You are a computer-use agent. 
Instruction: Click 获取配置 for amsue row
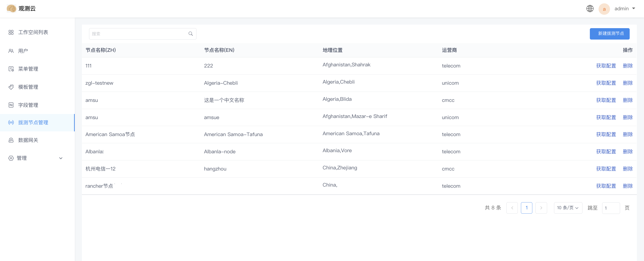point(606,117)
